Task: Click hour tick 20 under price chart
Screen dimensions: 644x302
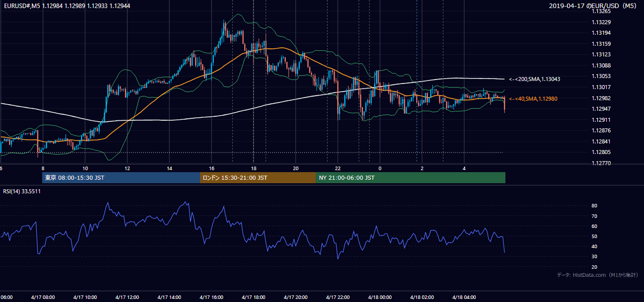Action: 296,168
